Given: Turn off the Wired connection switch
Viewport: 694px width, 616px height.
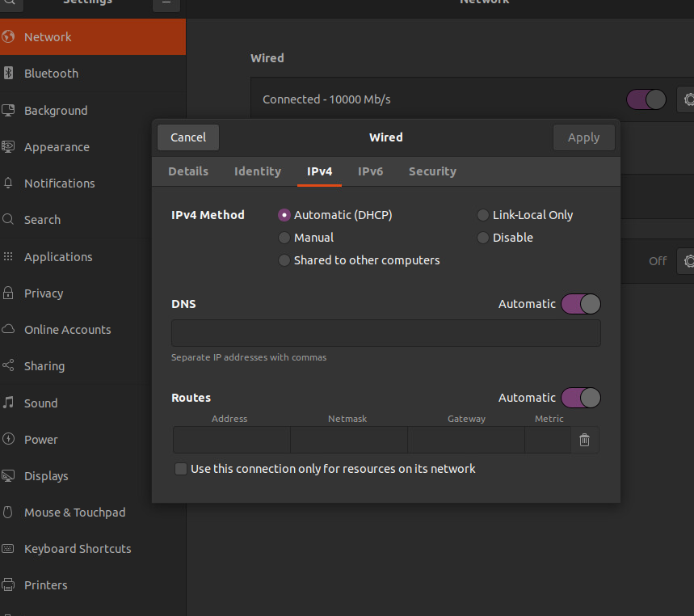Looking at the screenshot, I should click(x=646, y=99).
